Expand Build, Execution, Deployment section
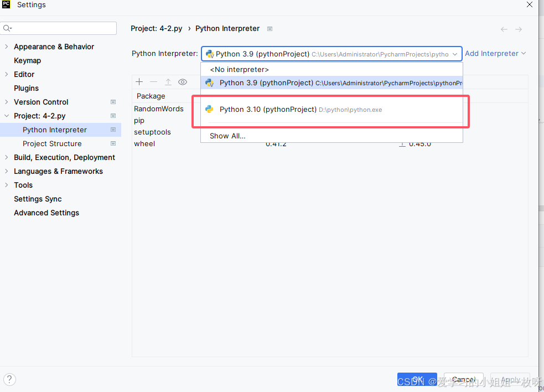 click(x=6, y=158)
